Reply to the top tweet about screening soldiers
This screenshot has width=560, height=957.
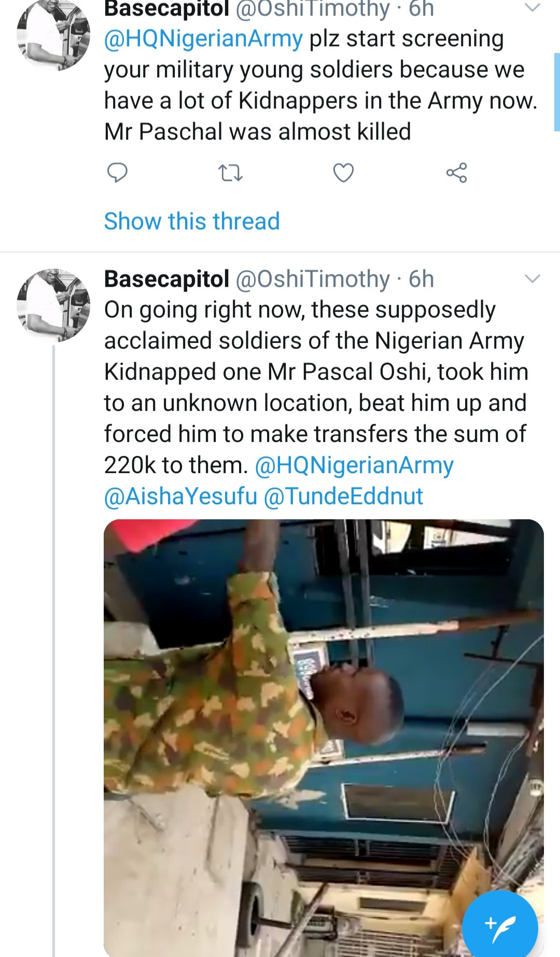(x=117, y=173)
